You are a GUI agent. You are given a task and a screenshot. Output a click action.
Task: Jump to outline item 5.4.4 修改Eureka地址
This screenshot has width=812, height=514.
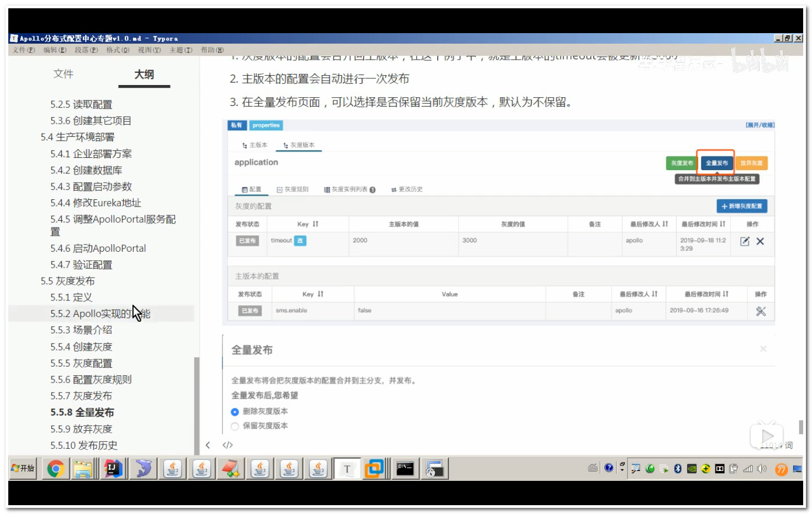(x=95, y=203)
